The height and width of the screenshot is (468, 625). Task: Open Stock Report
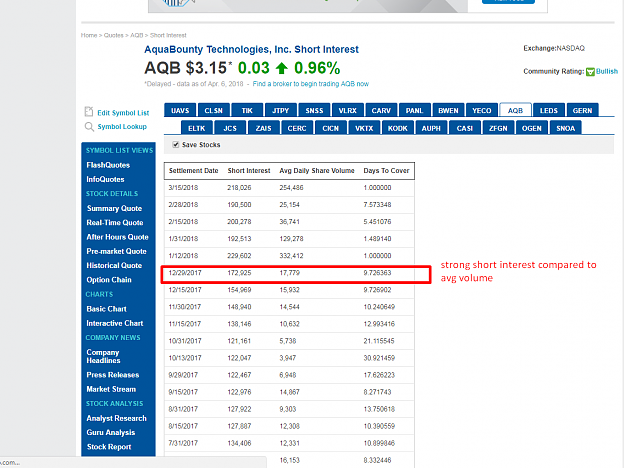coord(109,447)
